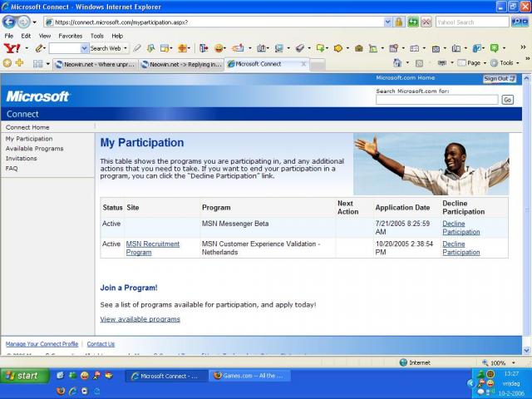Screen dimensions: 532x399
Task: Open FAQ in the sidebar
Action: 12,168
